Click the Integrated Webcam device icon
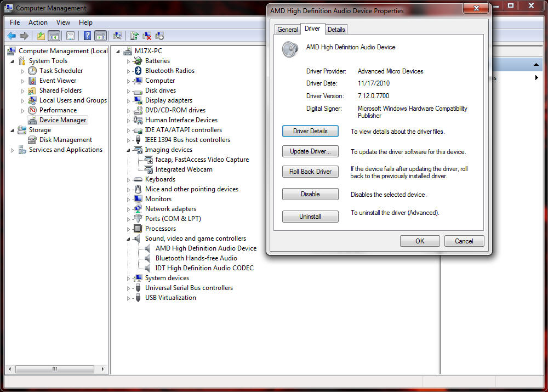Image resolution: width=548 pixels, height=392 pixels. click(149, 169)
